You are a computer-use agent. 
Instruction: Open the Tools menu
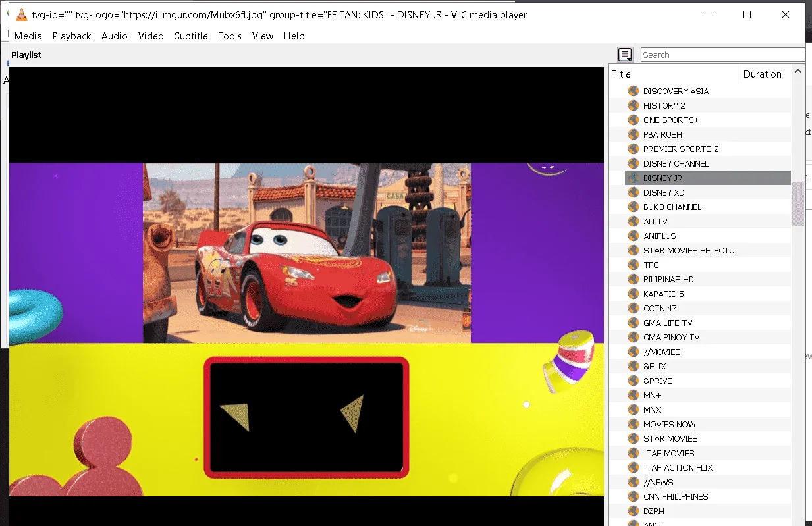click(230, 36)
